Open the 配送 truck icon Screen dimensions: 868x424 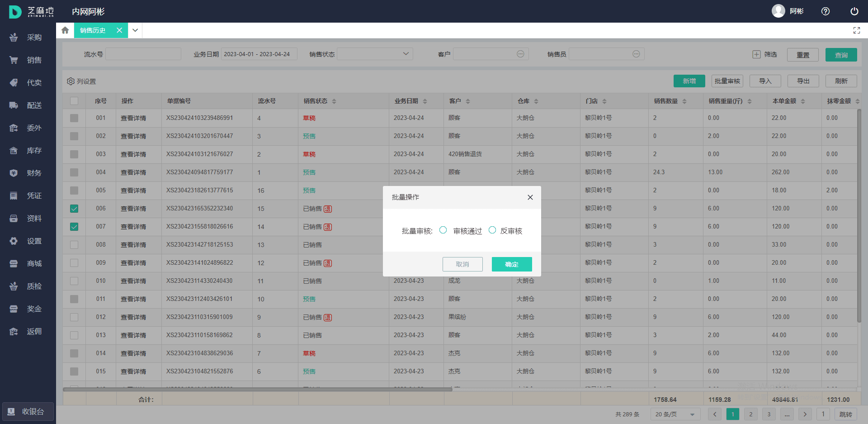click(14, 105)
